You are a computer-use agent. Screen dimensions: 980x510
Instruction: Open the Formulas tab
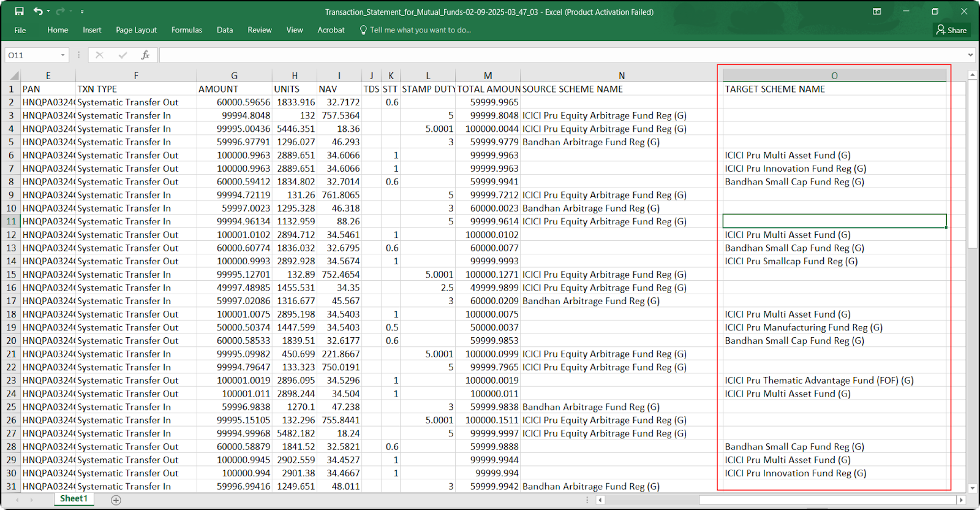[187, 30]
